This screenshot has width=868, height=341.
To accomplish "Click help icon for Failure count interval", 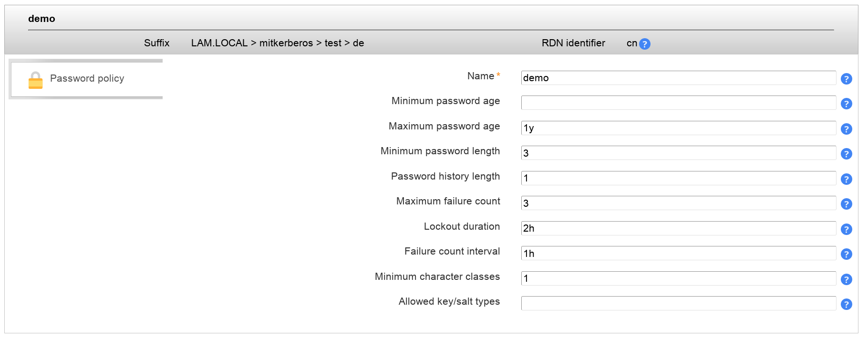I will tap(846, 254).
